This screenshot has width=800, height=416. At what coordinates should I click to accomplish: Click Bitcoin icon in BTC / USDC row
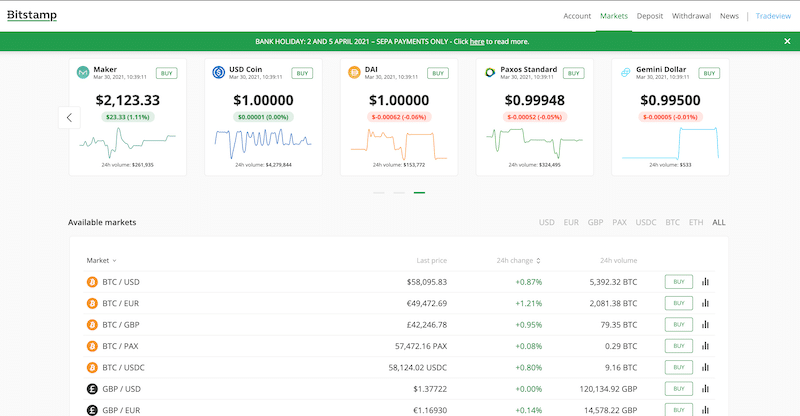(x=92, y=368)
